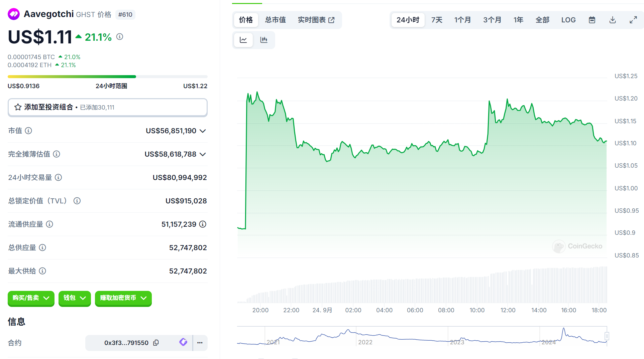Click info icon next to 51,157,239 value
Image resolution: width=644 pixels, height=359 pixels.
203,224
